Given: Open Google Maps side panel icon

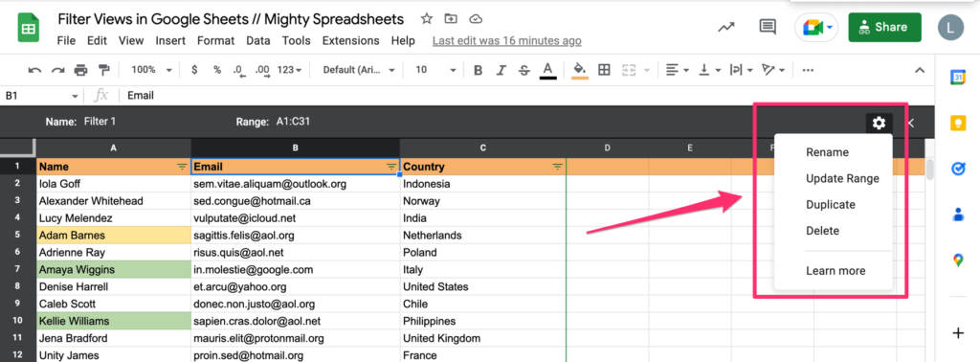Looking at the screenshot, I should tap(958, 260).
